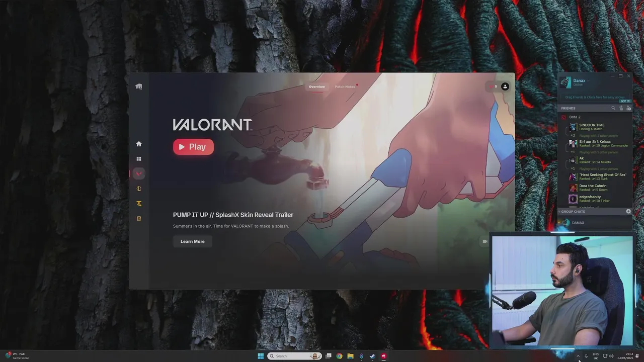The width and height of the screenshot is (644, 362).
Task: Create a new group chat with plus icon
Action: (x=628, y=212)
